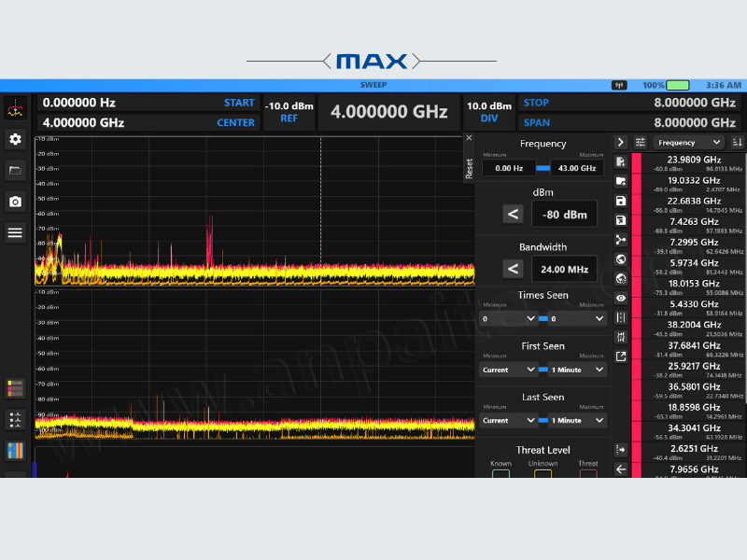Open the spectrum analyzer icon in sidebar
Screen dimensions: 747x560
click(x=15, y=109)
